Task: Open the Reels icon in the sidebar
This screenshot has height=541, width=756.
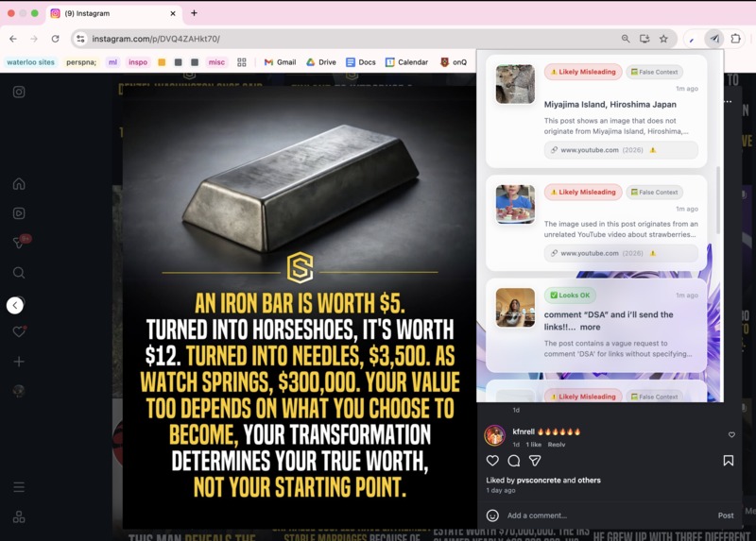Action: [x=19, y=213]
